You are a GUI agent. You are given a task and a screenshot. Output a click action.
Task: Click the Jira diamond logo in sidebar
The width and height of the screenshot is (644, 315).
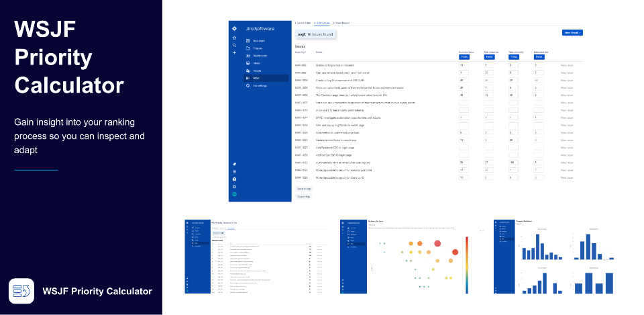[x=234, y=28]
